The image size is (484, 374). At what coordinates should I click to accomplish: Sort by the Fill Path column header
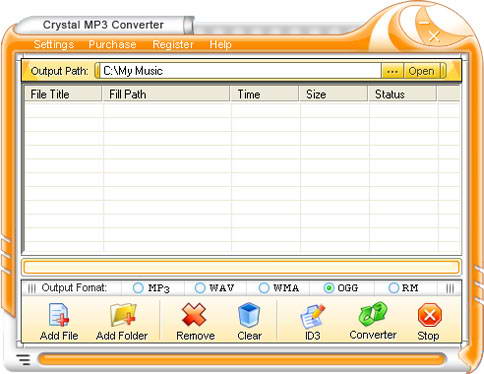pos(166,94)
